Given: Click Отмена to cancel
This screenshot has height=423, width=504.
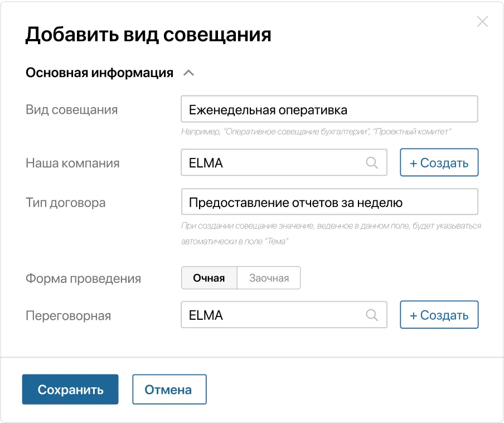Looking at the screenshot, I should point(169,389).
